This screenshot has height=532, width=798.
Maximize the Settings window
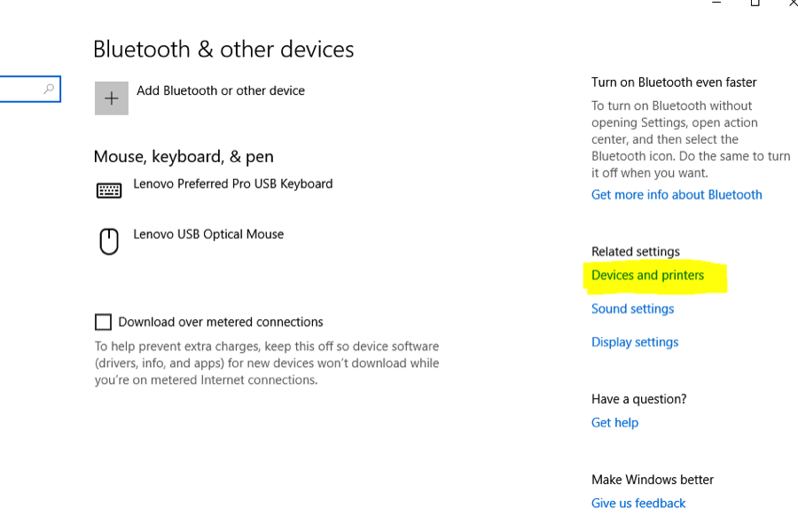pos(755,3)
